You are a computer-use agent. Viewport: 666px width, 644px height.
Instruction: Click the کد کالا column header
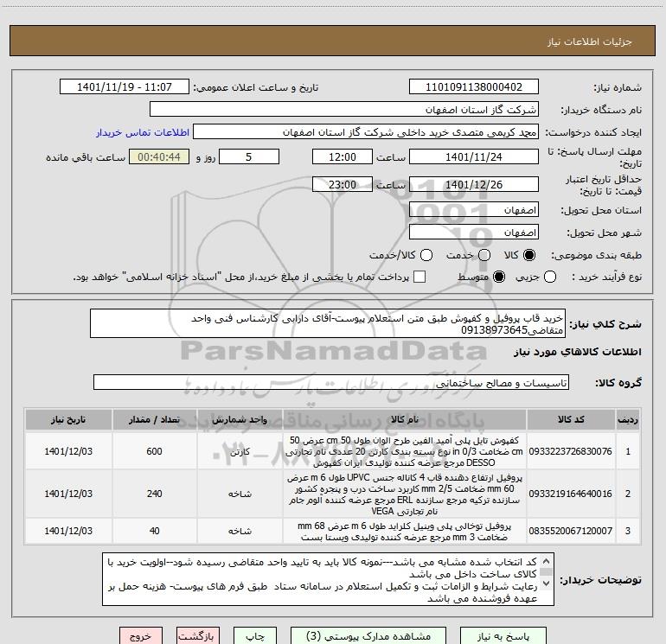tap(571, 419)
